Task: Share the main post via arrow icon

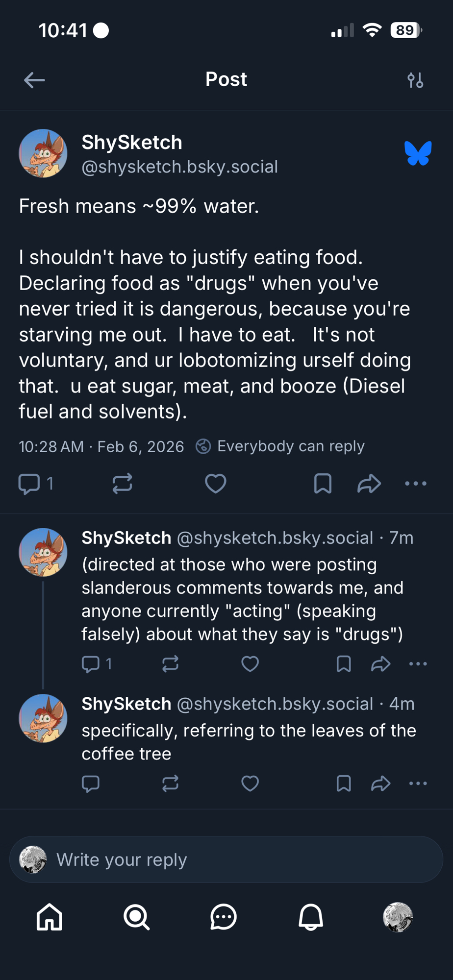Action: tap(369, 484)
